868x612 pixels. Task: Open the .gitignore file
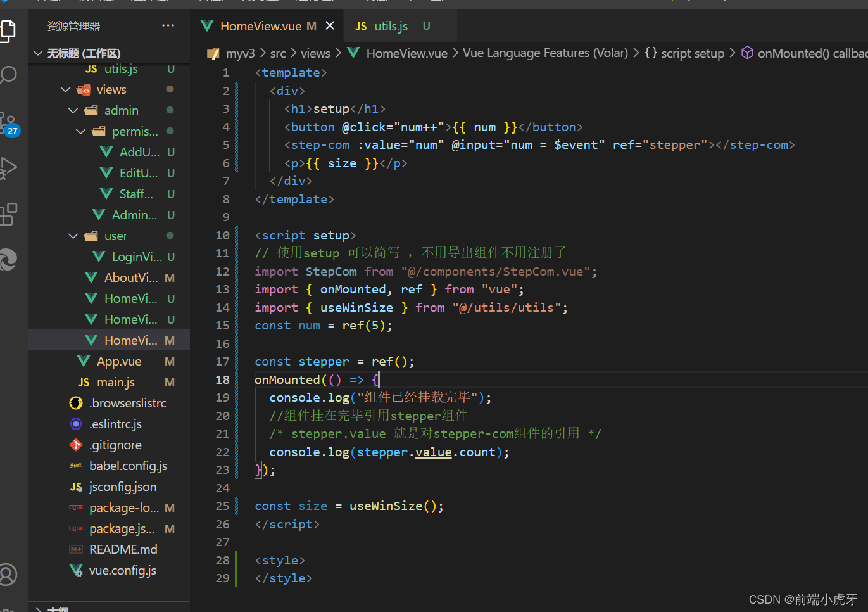click(109, 445)
